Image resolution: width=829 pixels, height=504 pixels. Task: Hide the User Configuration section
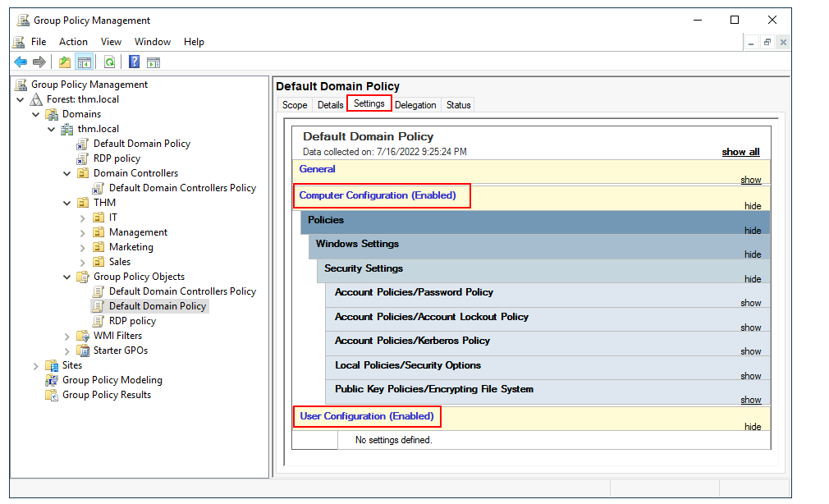pyautogui.click(x=753, y=427)
